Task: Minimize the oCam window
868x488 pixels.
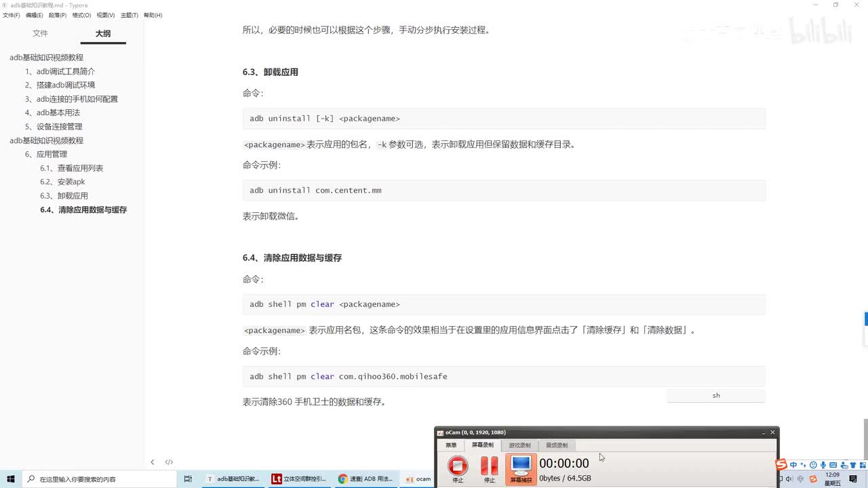Action: 763,432
